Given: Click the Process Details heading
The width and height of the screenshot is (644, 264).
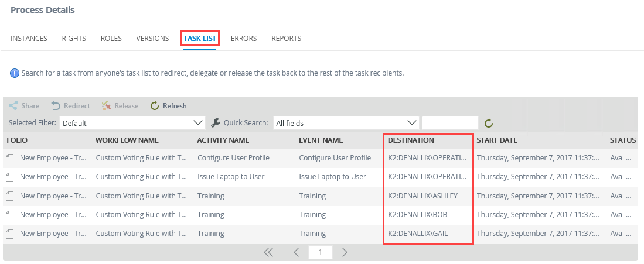Looking at the screenshot, I should point(43,10).
